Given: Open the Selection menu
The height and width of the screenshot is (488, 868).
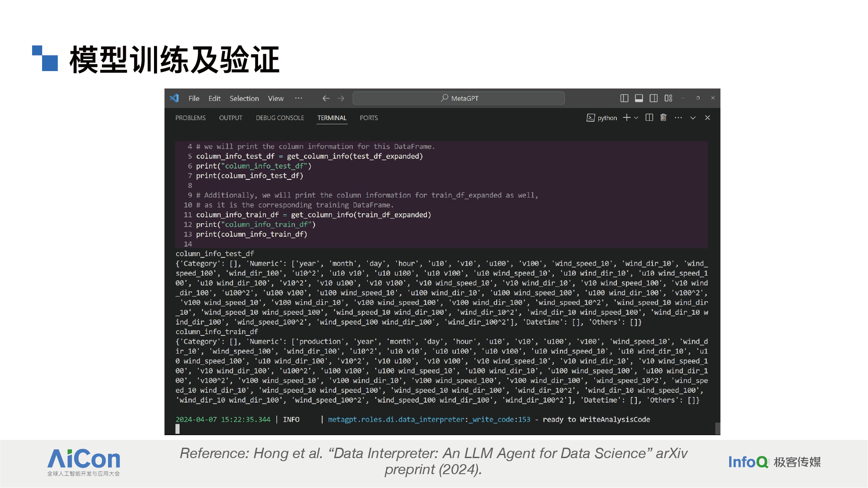Looking at the screenshot, I should 244,98.
